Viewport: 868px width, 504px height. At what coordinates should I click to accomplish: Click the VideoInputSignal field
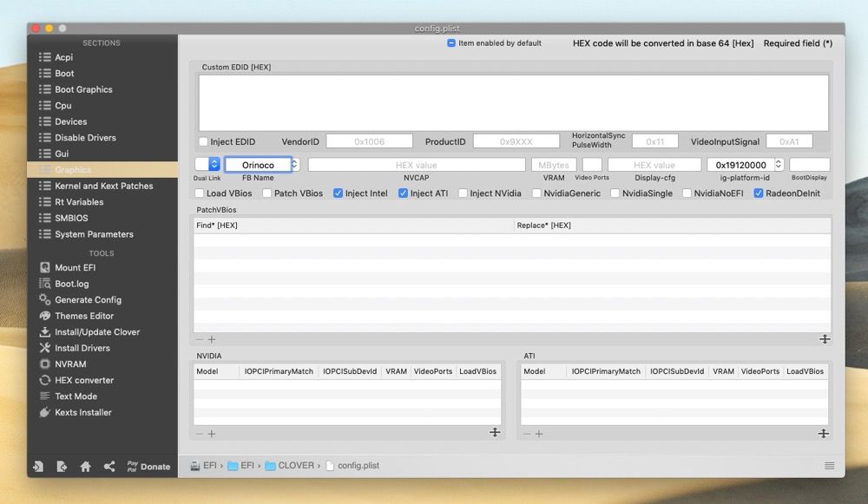[789, 141]
